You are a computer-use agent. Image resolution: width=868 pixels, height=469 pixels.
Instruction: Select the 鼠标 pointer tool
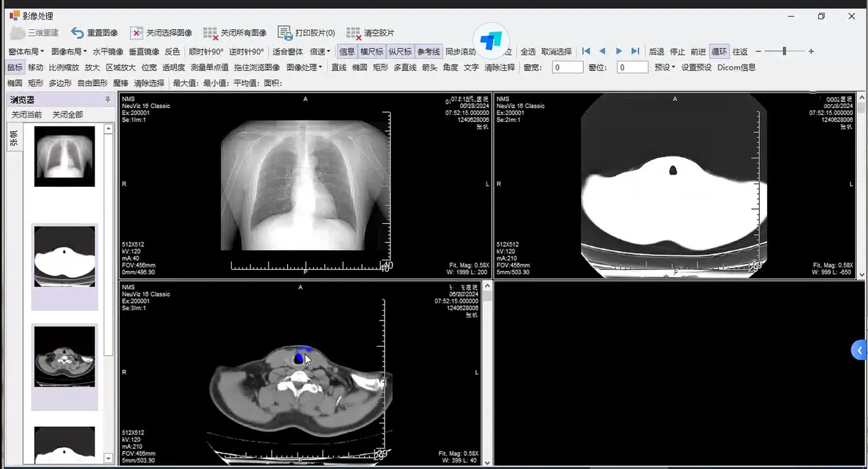click(x=15, y=67)
